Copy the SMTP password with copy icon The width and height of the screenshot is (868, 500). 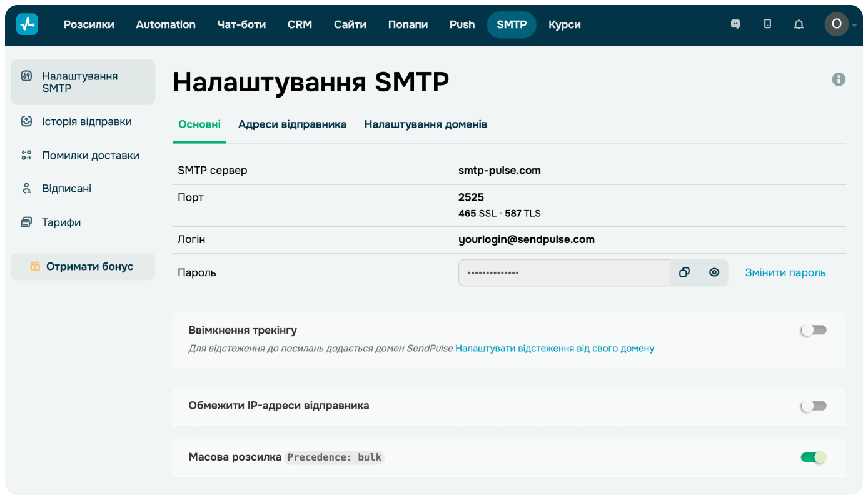[x=684, y=272]
